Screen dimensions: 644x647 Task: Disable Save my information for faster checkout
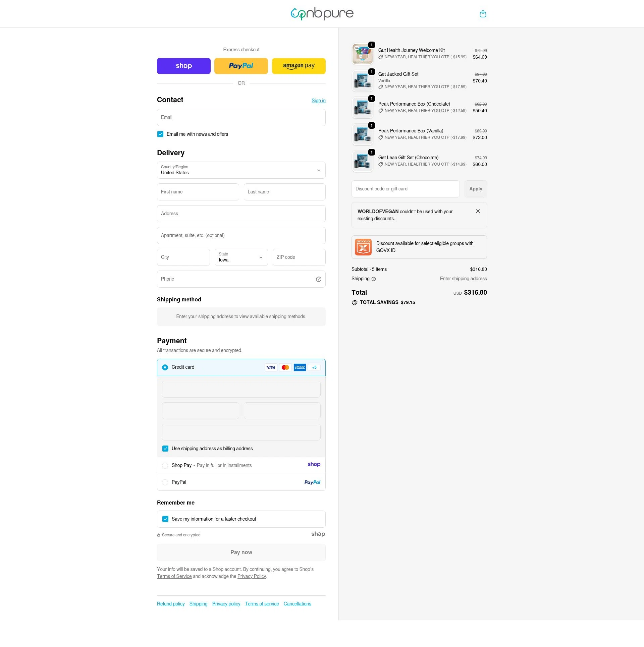coord(165,519)
